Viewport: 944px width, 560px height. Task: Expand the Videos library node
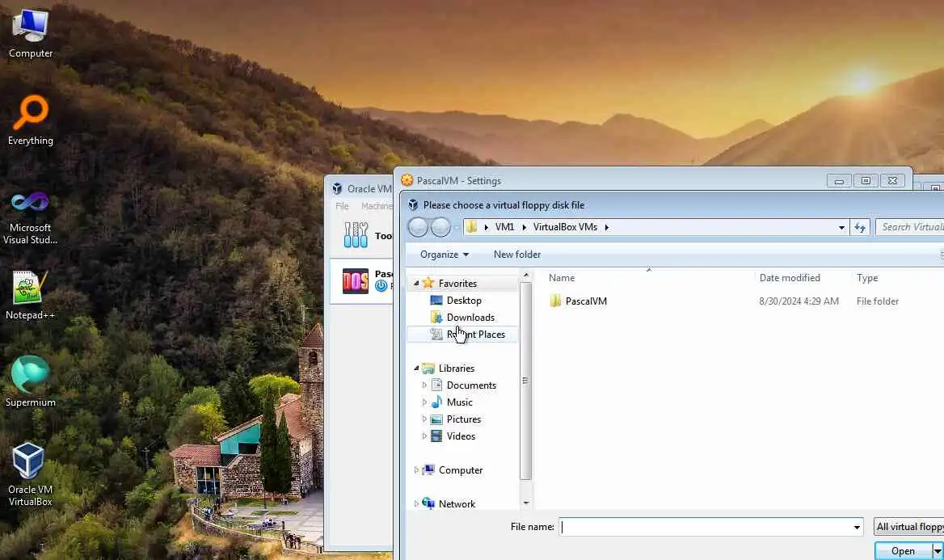click(424, 436)
